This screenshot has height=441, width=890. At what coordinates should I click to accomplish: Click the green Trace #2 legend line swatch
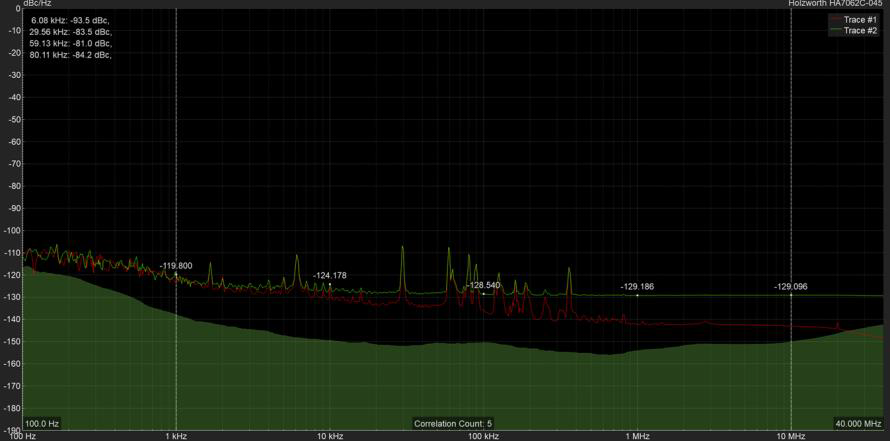click(x=835, y=31)
